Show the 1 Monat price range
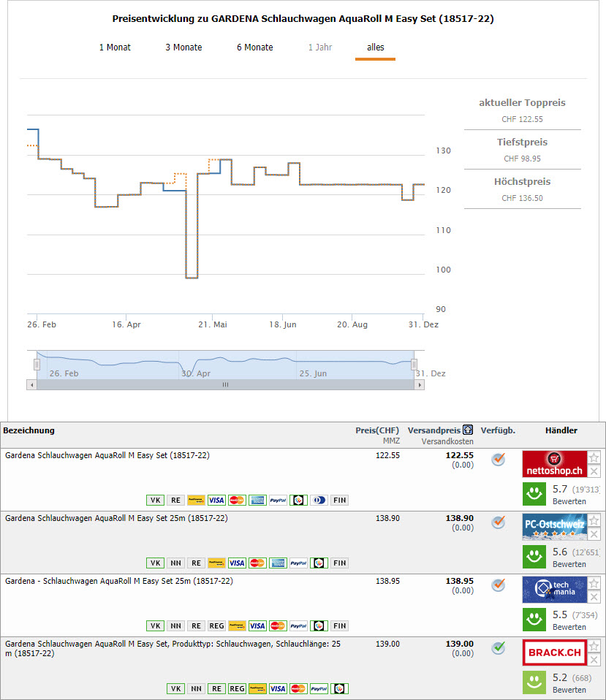 point(115,47)
